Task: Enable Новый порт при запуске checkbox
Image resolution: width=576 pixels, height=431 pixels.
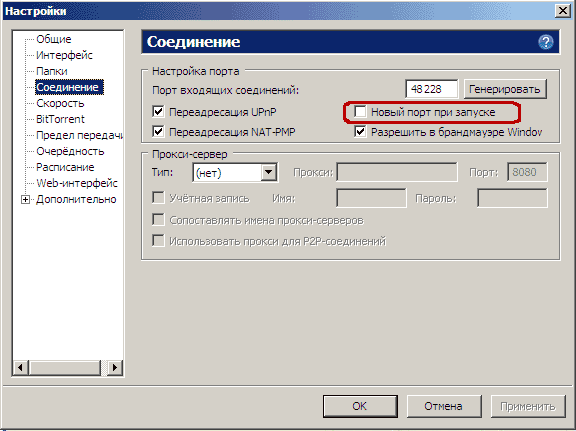Action: pyautogui.click(x=360, y=112)
